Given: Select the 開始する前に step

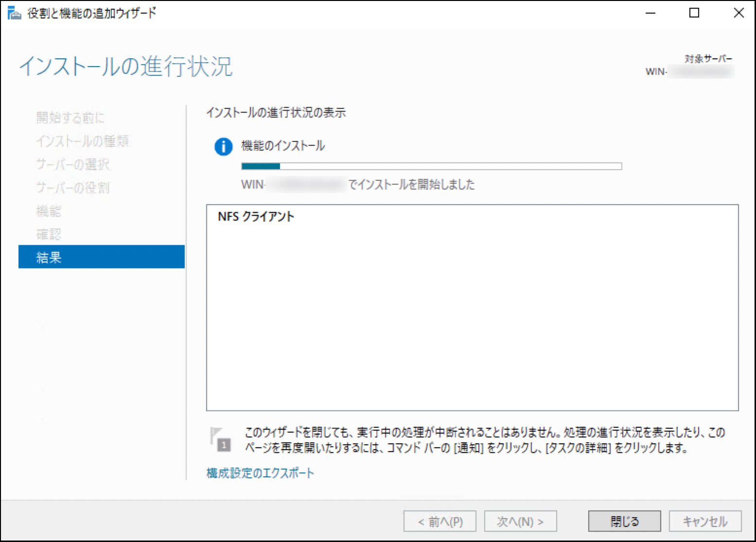Looking at the screenshot, I should [70, 117].
